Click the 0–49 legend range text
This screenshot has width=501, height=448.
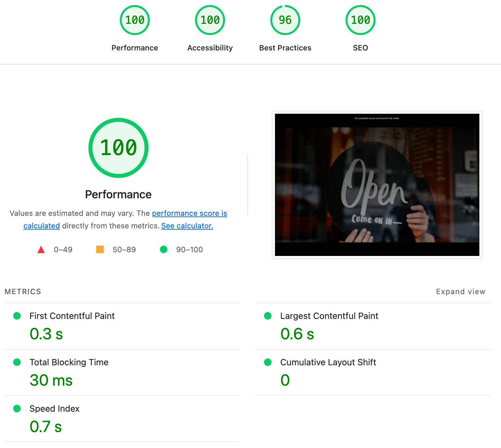tap(63, 250)
